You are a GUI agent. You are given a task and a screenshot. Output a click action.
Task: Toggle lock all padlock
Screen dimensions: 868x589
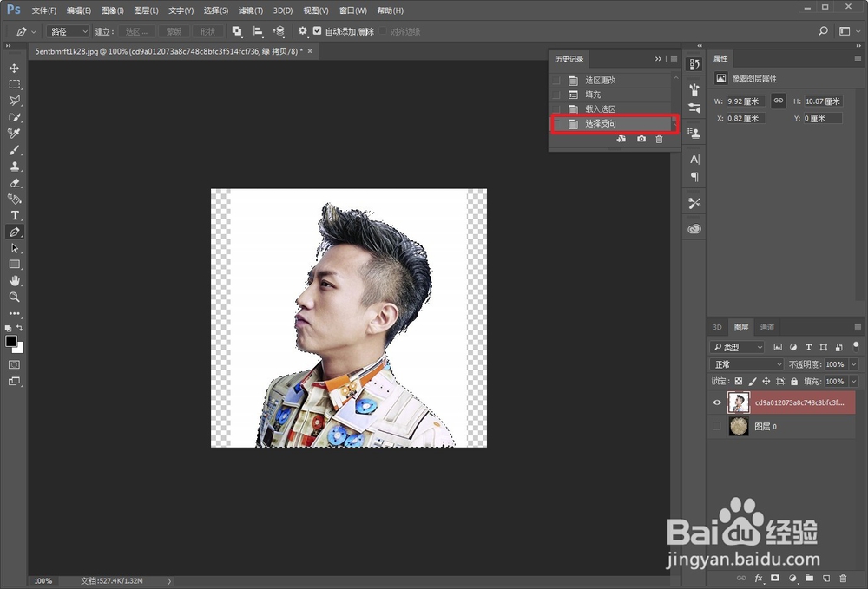click(x=794, y=381)
